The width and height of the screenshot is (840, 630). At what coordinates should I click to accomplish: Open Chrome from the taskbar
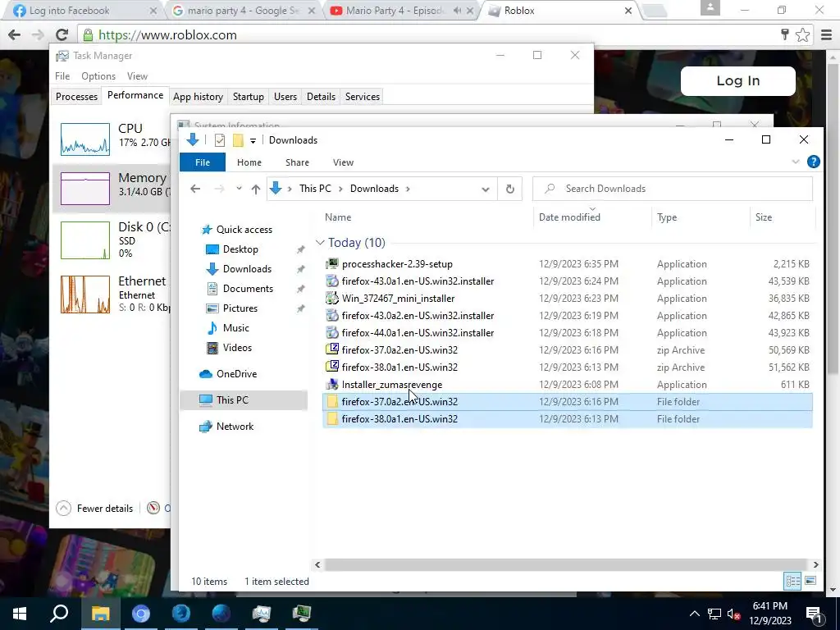141,614
